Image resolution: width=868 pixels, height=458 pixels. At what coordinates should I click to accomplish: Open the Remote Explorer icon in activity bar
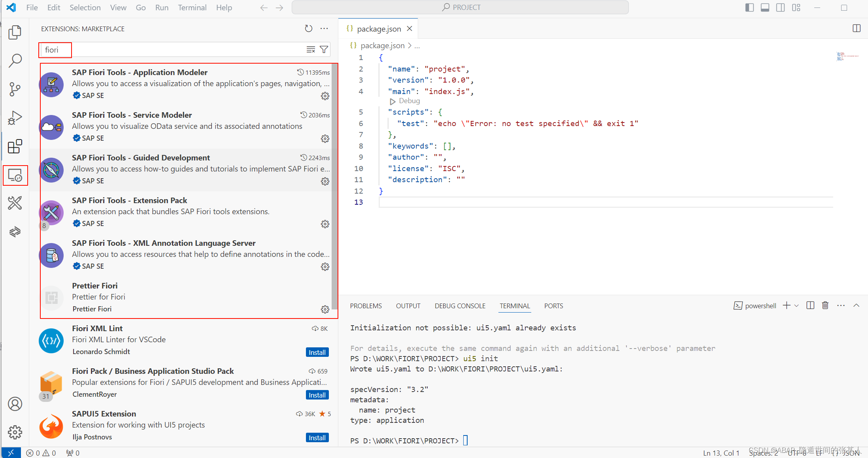click(x=15, y=175)
